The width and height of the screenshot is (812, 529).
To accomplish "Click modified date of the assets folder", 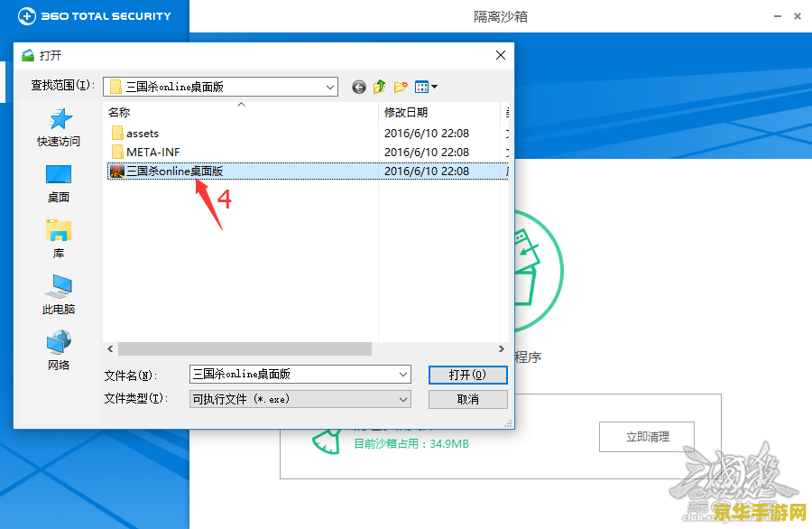I will pyautogui.click(x=427, y=134).
